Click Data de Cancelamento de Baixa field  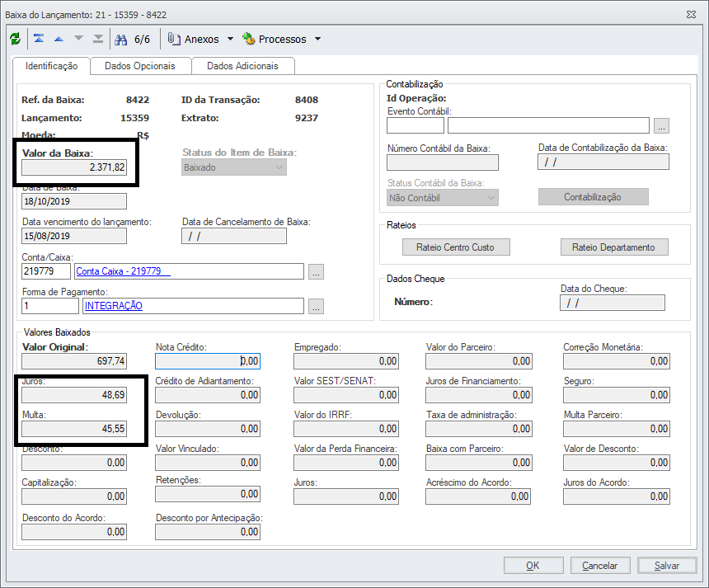click(x=234, y=236)
